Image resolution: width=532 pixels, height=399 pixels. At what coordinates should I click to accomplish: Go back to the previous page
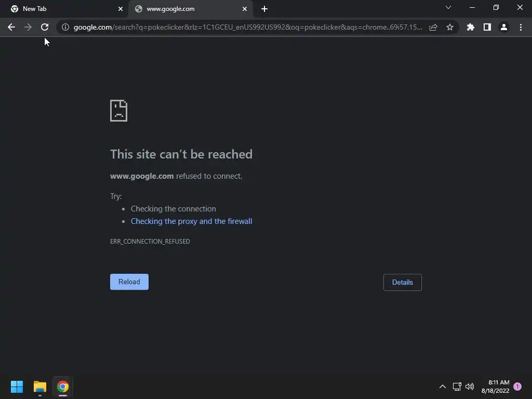(x=11, y=27)
